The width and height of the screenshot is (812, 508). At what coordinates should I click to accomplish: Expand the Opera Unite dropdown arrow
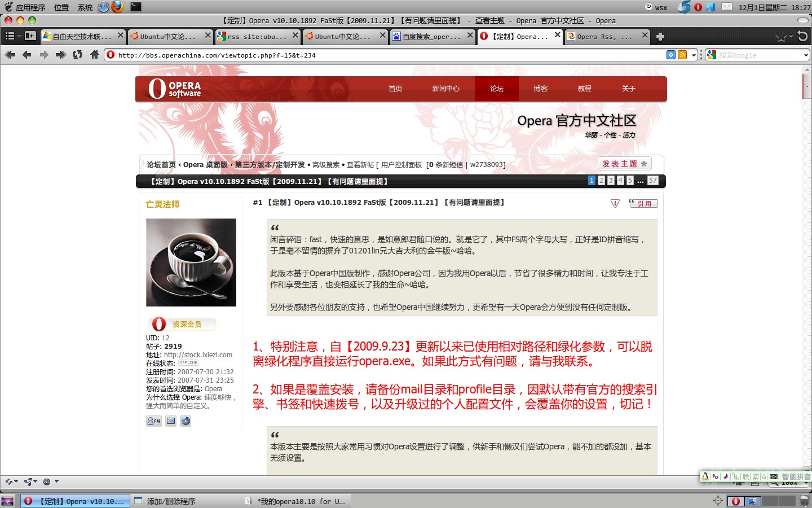36,481
